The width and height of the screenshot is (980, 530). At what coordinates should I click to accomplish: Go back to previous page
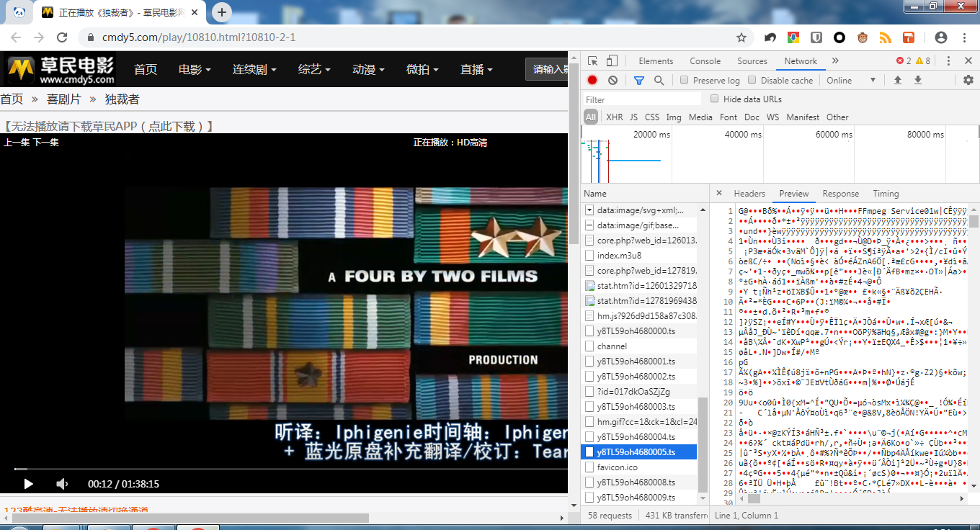(16, 37)
